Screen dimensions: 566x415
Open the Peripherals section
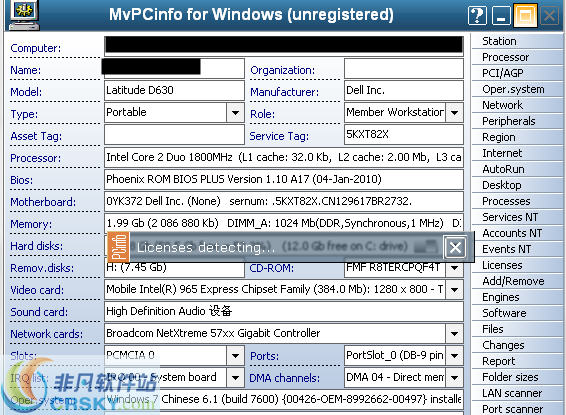pos(517,121)
